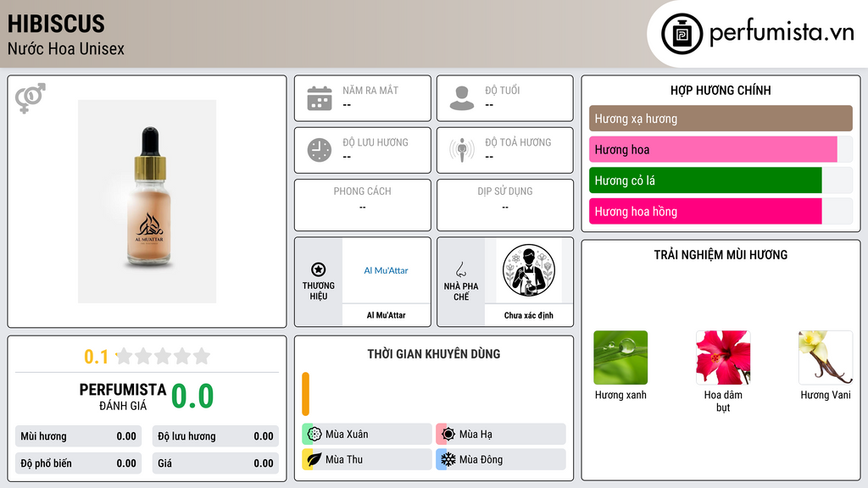Click the Giá 0.00 score row
This screenshot has height=488, width=868.
coord(215,463)
